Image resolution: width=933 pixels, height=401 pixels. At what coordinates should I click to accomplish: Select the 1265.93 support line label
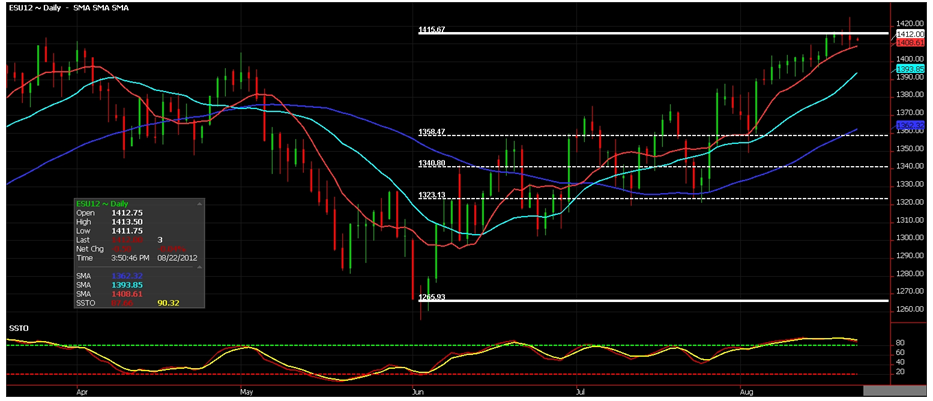coord(431,296)
